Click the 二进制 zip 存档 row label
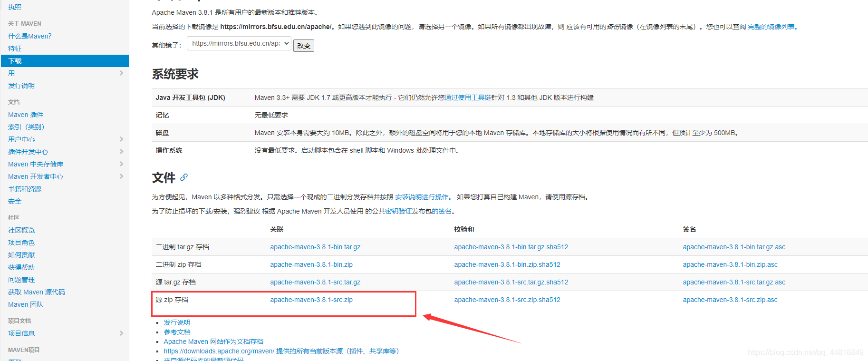The image size is (868, 361). tap(178, 264)
